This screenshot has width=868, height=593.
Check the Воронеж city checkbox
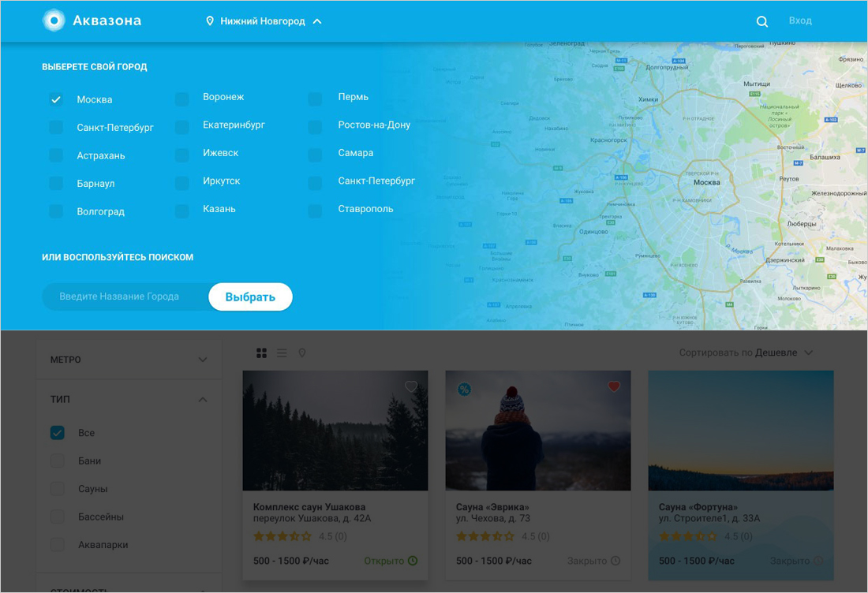coord(182,99)
